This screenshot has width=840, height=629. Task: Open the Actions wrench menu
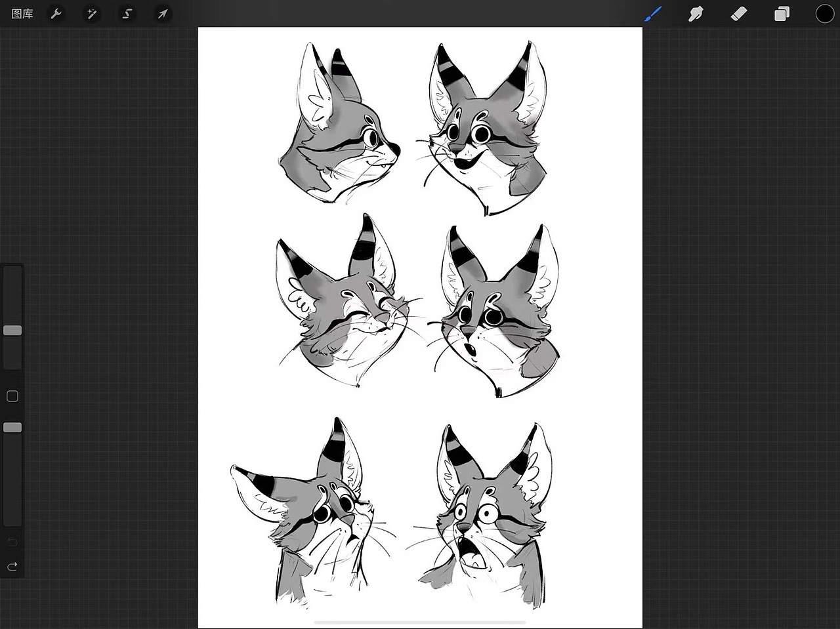click(56, 14)
